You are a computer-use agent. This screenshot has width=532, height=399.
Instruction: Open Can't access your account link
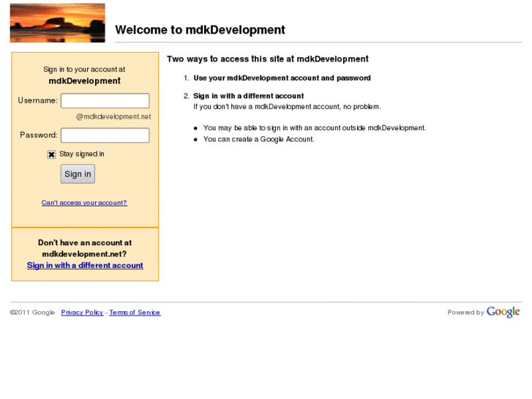84,203
